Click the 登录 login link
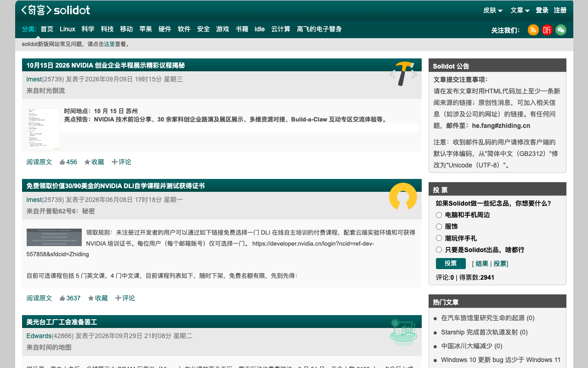Image resolution: width=588 pixels, height=368 pixels. coord(542,10)
